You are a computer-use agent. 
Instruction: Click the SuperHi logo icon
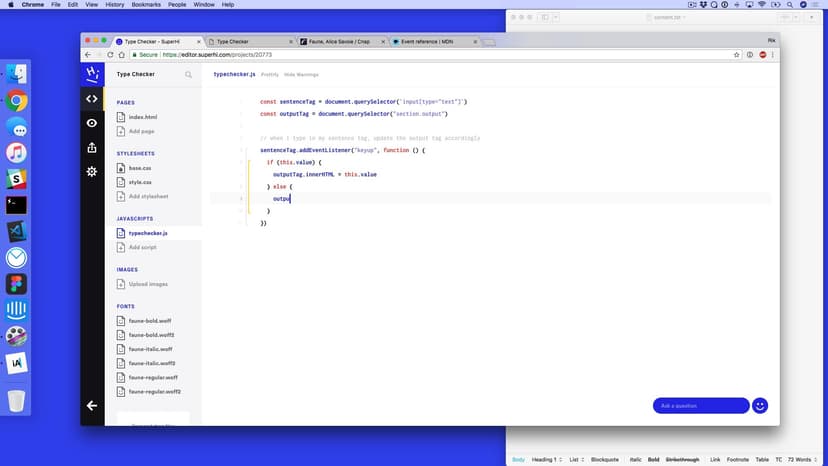(92, 74)
